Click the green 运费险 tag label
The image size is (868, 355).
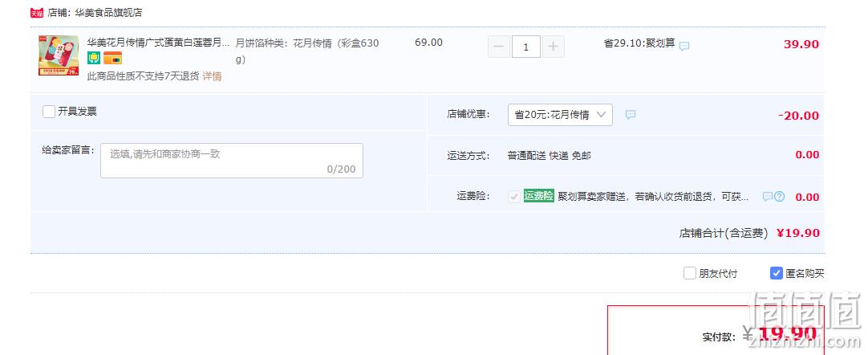538,195
